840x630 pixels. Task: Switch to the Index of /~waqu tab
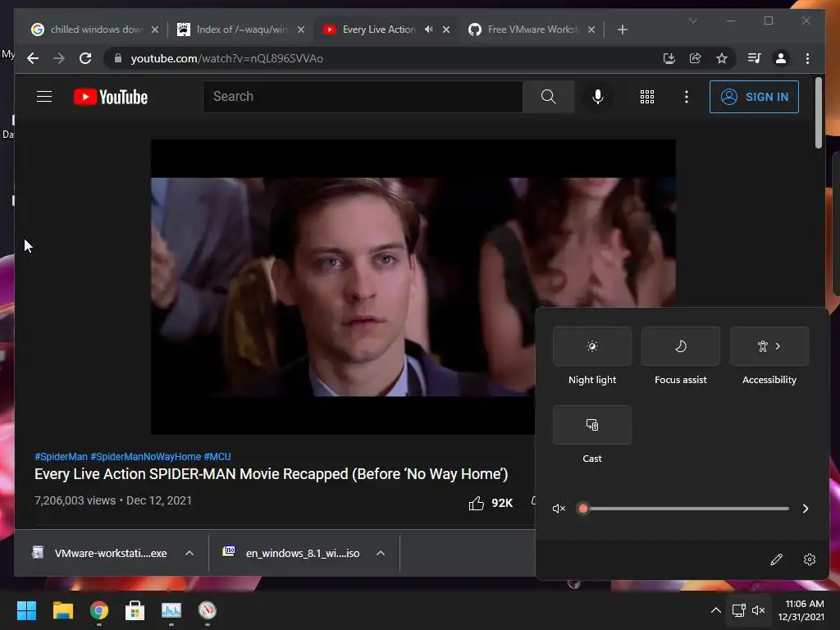tap(241, 30)
